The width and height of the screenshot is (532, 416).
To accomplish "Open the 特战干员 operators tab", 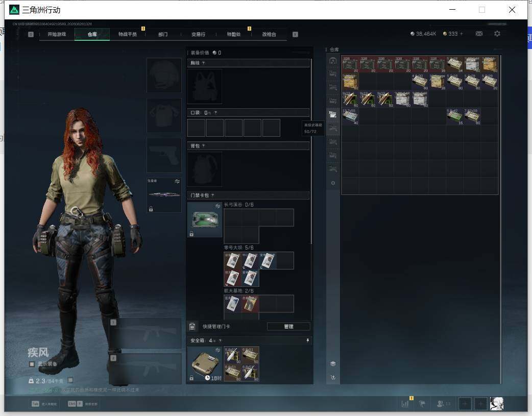I will 128,34.
